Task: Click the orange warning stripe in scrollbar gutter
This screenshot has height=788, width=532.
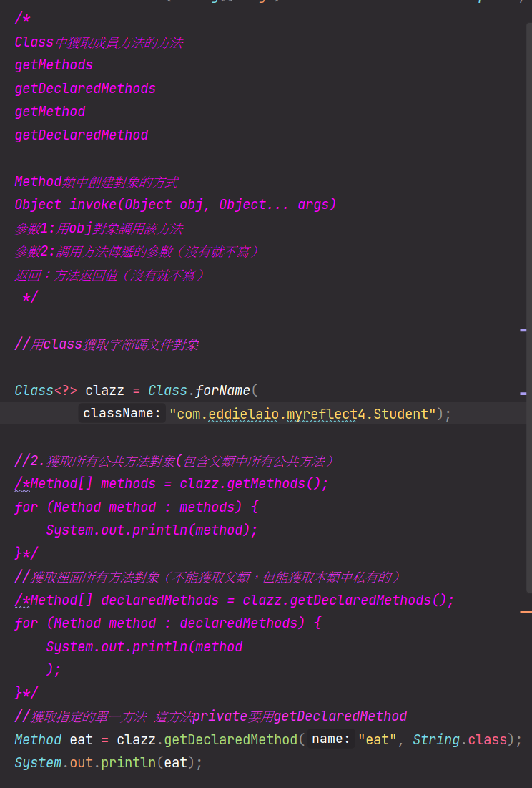Action: (526, 612)
